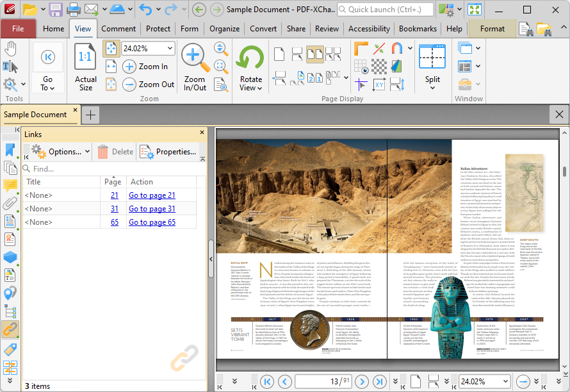The height and width of the screenshot is (392, 570).
Task: Switch to the Organize tab
Action: (224, 29)
